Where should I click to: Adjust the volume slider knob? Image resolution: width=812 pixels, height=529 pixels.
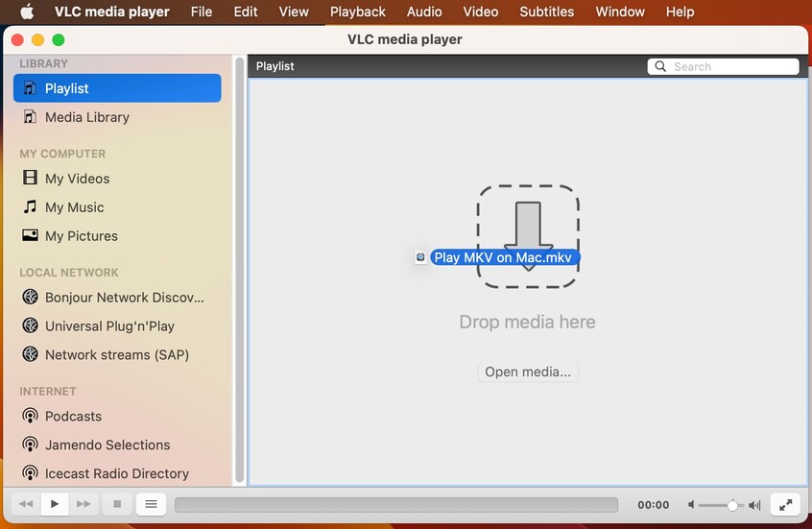(732, 505)
